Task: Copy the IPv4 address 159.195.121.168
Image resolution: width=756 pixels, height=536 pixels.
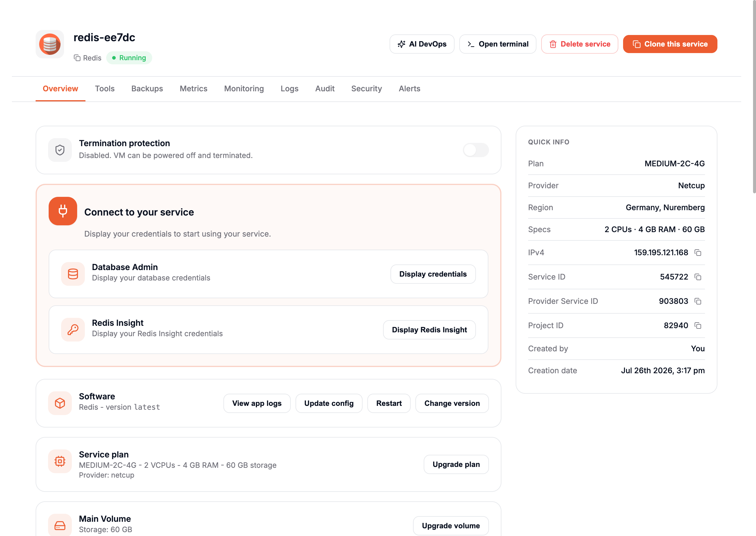Action: pos(698,253)
